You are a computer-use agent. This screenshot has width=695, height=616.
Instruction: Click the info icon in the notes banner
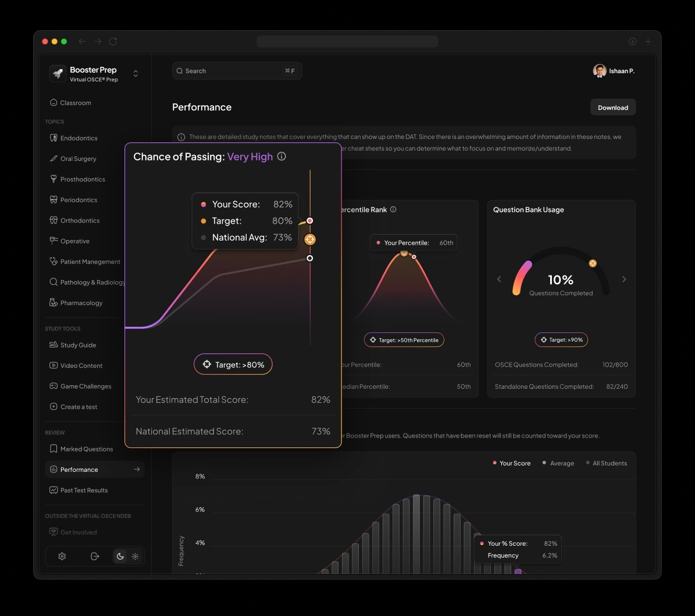pyautogui.click(x=181, y=137)
